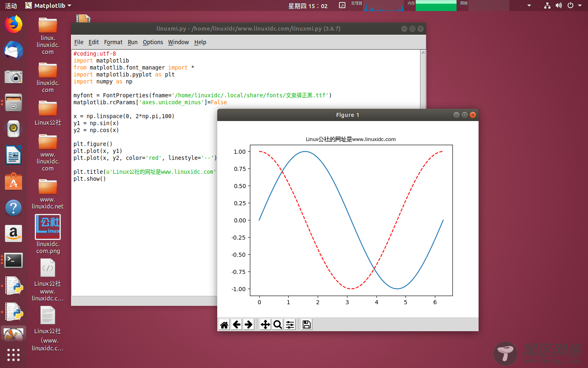Click the CPU usage graph indicator

coord(383,6)
